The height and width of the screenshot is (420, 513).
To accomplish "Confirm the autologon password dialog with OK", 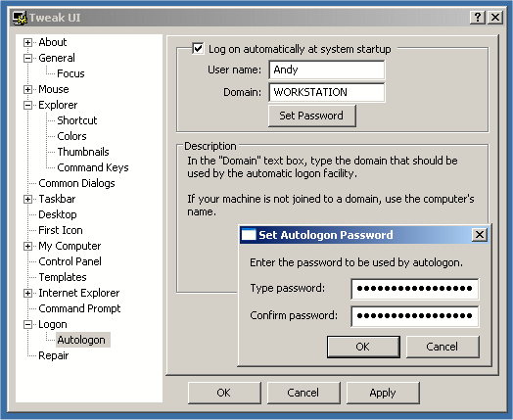I will tap(363, 347).
